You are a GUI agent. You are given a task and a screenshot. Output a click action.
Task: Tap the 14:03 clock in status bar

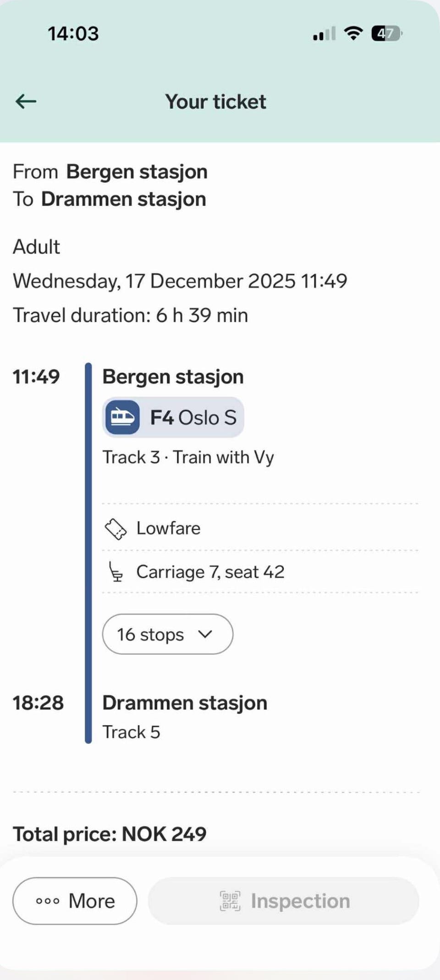(73, 33)
